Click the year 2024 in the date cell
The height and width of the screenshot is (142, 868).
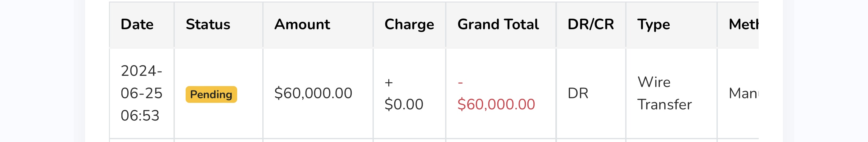[x=139, y=71]
